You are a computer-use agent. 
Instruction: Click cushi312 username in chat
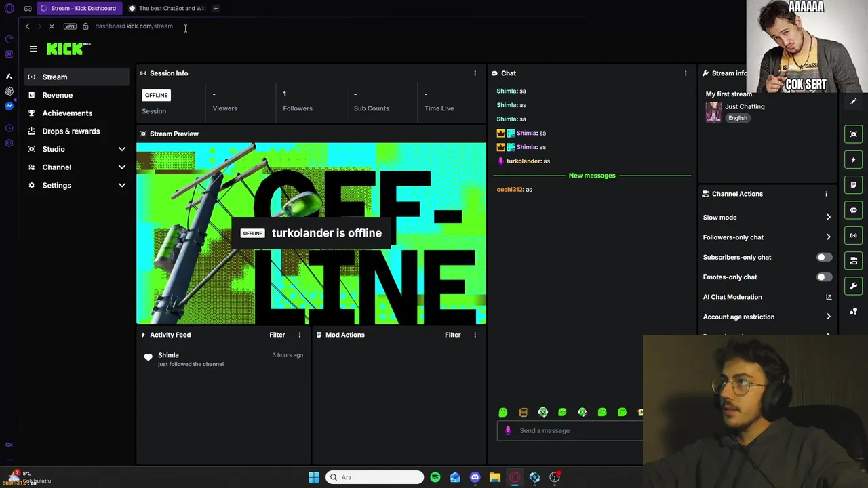[510, 190]
